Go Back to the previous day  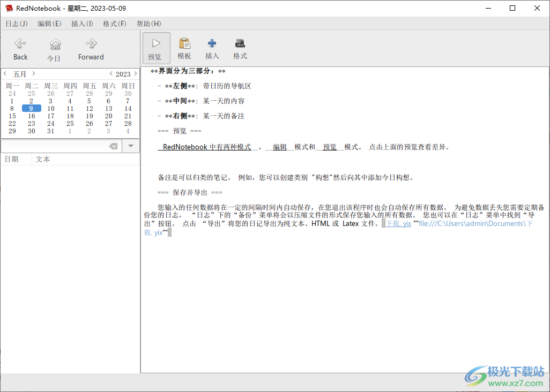pos(20,49)
